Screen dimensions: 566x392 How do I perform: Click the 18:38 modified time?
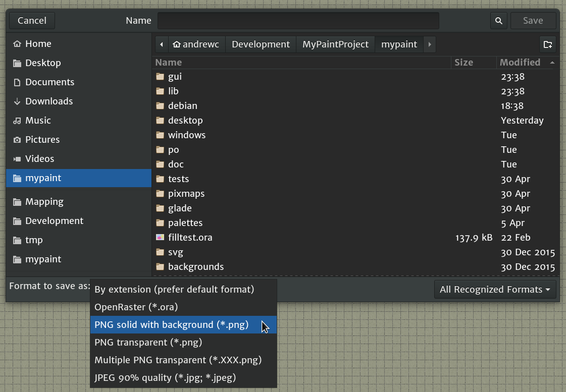(x=512, y=105)
